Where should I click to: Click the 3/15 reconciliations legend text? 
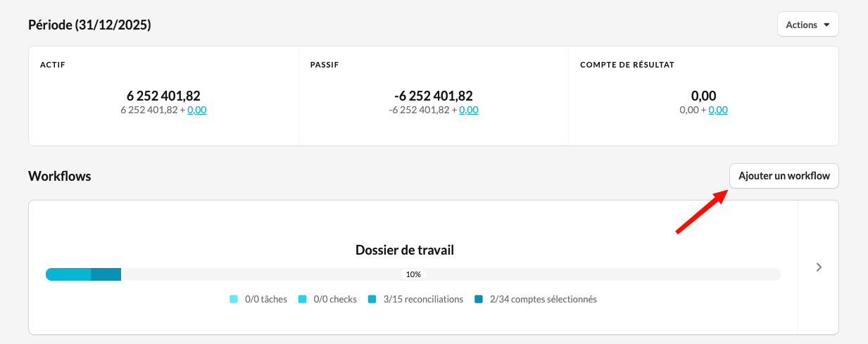click(x=423, y=299)
